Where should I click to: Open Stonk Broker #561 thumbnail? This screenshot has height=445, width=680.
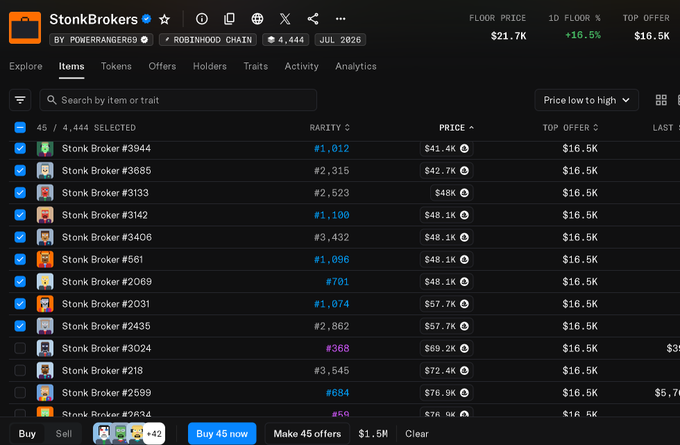[45, 259]
